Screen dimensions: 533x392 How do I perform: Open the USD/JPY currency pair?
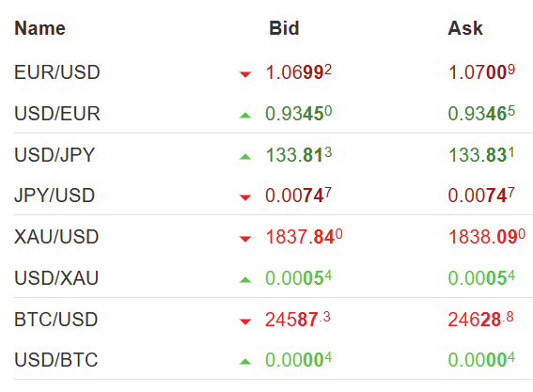(55, 155)
